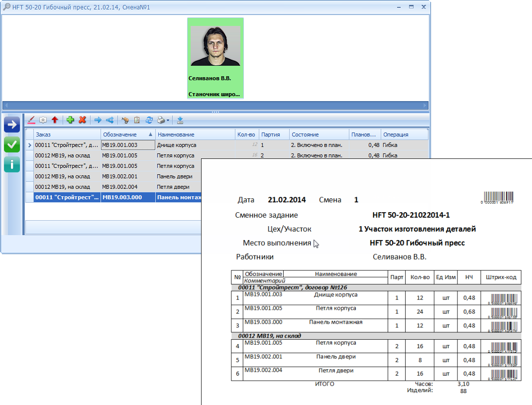
Task: Click the blue right arrow toolbar icon
Action: [x=98, y=120]
